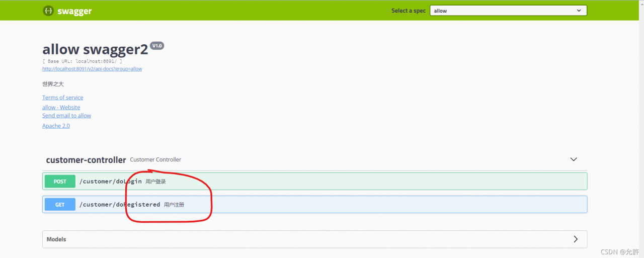Image resolution: width=644 pixels, height=258 pixels.
Task: Expand the Models section arrow
Action: point(576,239)
